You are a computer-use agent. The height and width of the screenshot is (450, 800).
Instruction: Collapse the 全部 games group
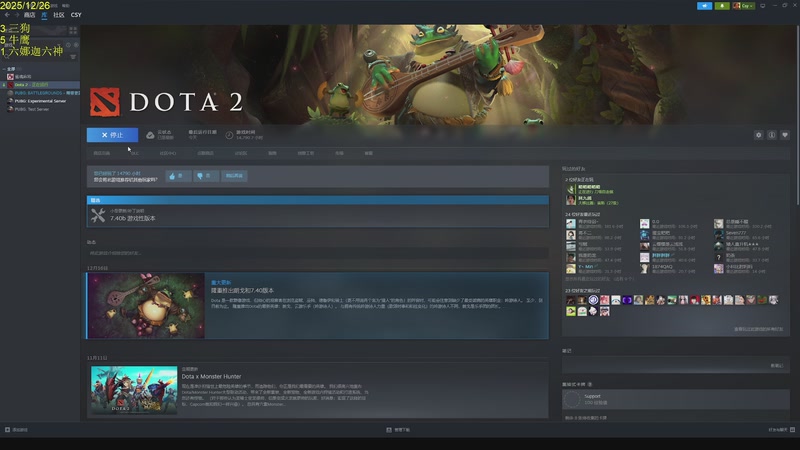coord(4,69)
